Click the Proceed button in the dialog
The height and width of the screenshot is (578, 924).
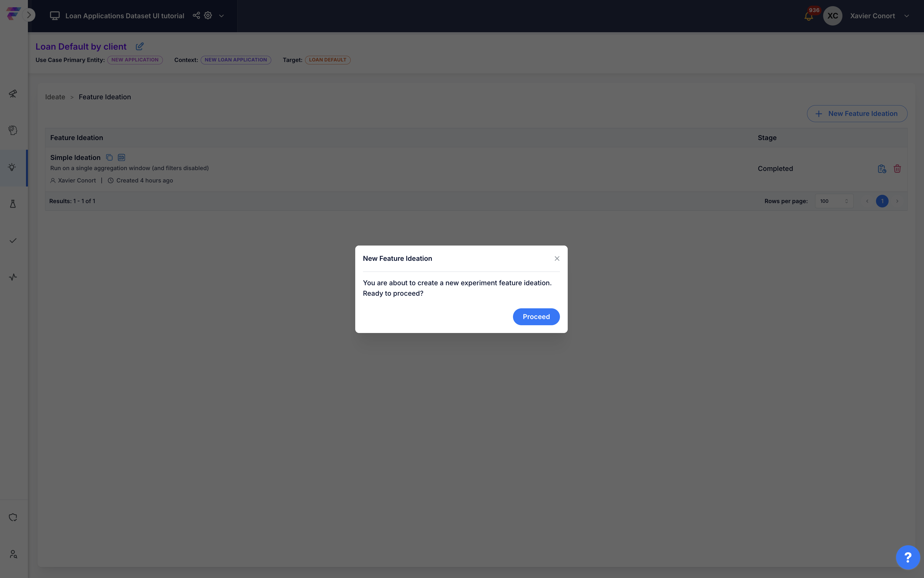click(x=536, y=317)
